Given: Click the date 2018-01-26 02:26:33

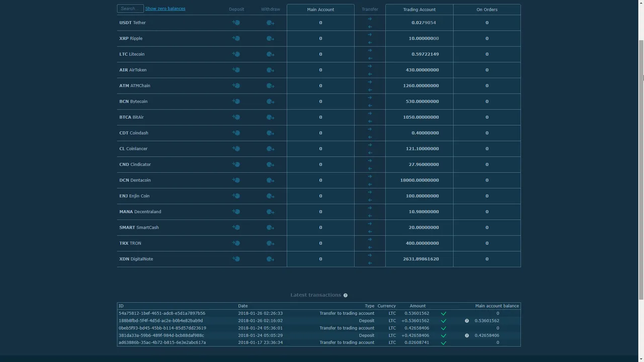Looking at the screenshot, I should (x=260, y=313).
